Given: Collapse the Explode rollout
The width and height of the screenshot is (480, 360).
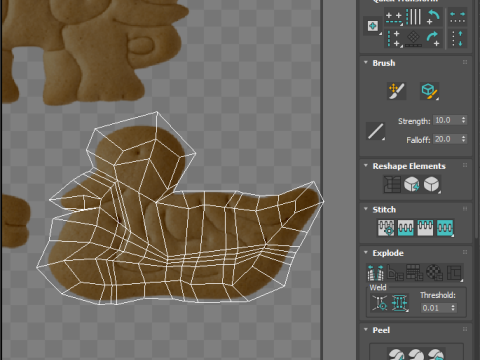Looking at the screenshot, I should [366, 253].
